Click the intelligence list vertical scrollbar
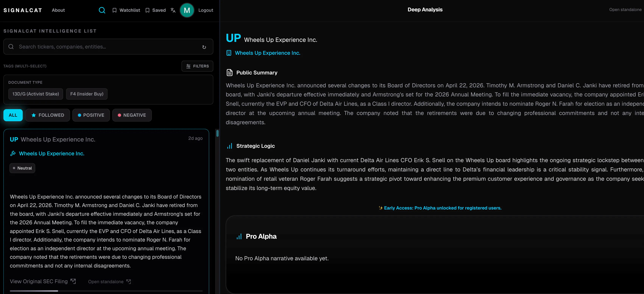This screenshot has height=294, width=644. point(218,133)
